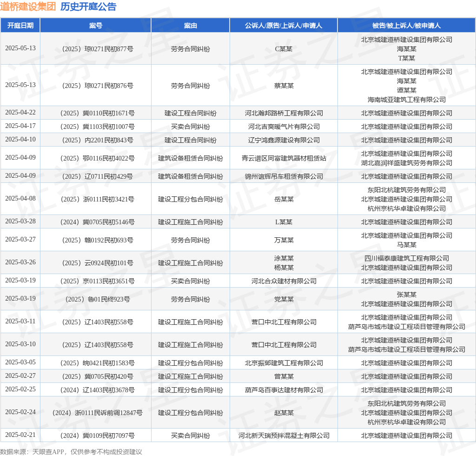Select the date 2025-04-17
Viewport: 476px width, 456px height.
(x=20, y=126)
